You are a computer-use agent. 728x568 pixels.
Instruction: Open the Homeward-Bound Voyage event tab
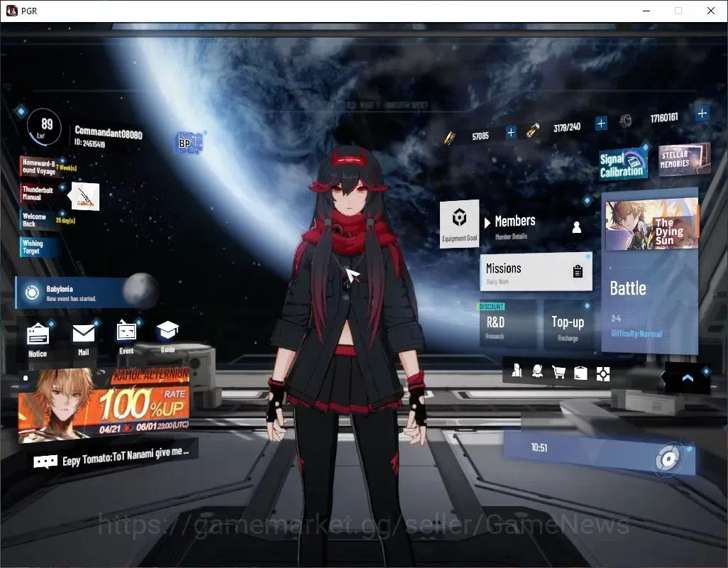pos(38,167)
